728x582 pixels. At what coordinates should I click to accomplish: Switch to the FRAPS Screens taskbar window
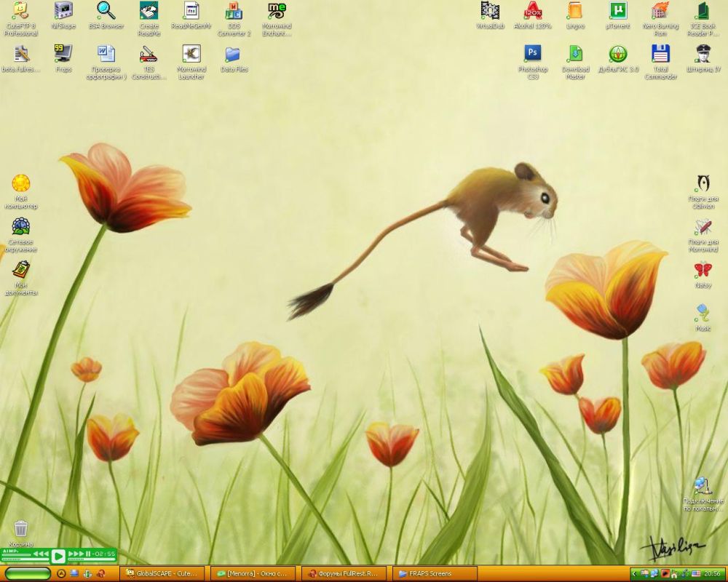point(434,573)
